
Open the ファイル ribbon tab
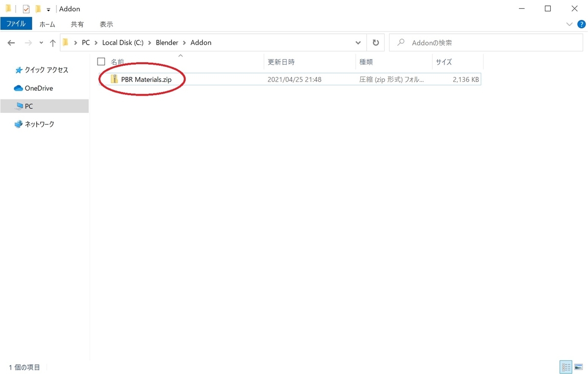tap(16, 24)
